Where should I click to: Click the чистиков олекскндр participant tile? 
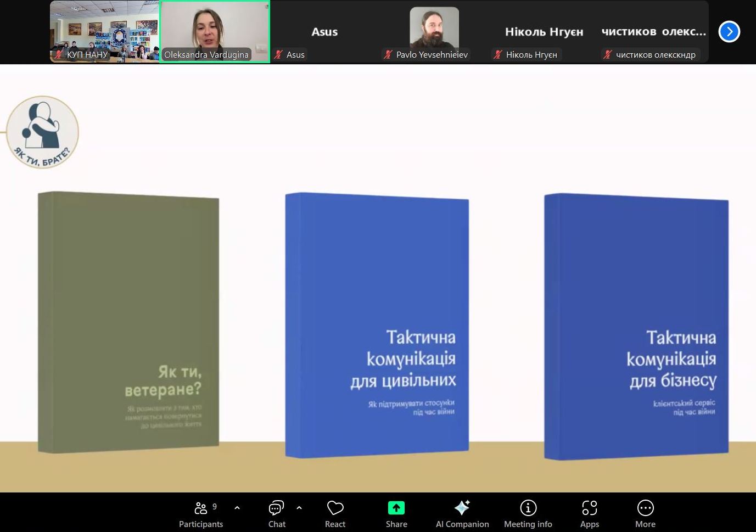653,31
